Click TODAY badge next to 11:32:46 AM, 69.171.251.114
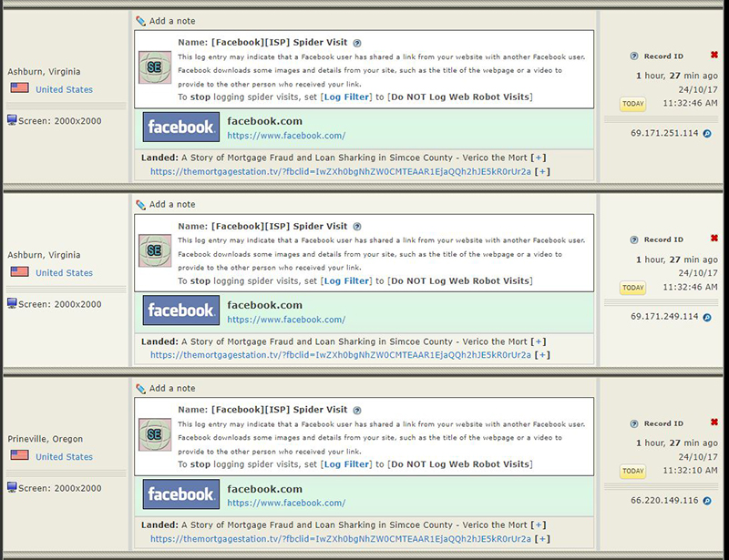729x560 pixels. point(633,104)
